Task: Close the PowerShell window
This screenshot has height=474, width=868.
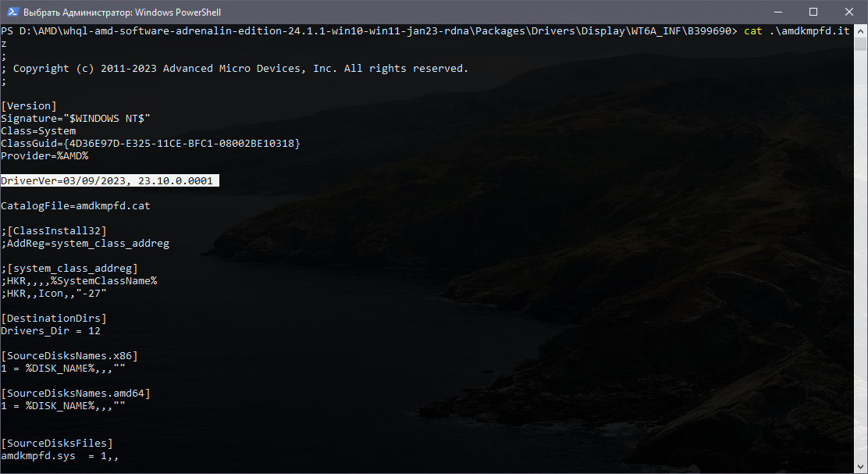Action: [x=849, y=12]
